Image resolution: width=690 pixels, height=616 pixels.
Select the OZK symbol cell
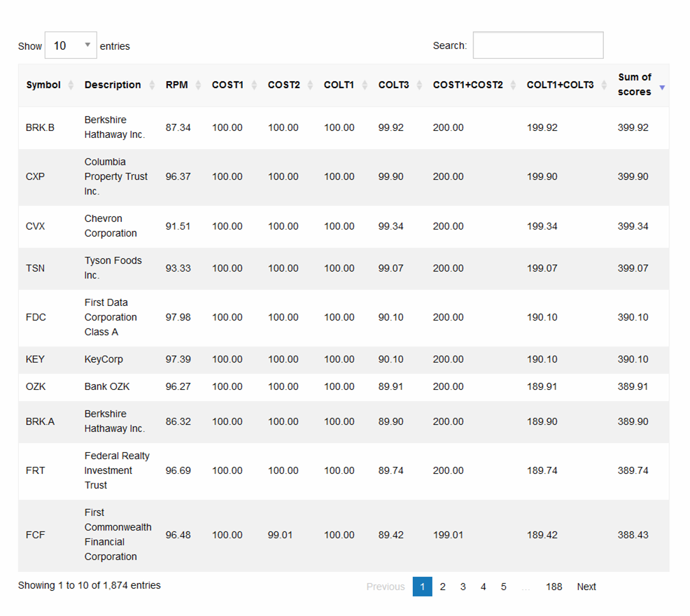(36, 386)
